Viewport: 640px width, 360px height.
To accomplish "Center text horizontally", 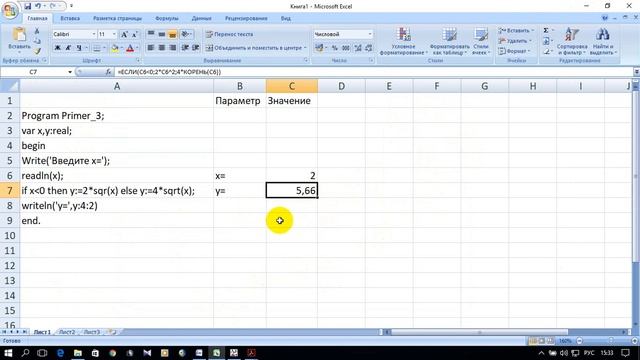I will point(162,48).
